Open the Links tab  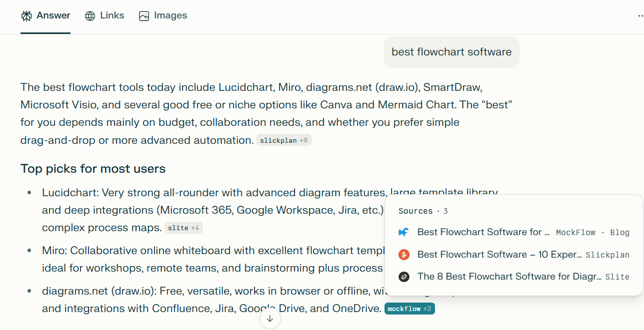point(104,16)
